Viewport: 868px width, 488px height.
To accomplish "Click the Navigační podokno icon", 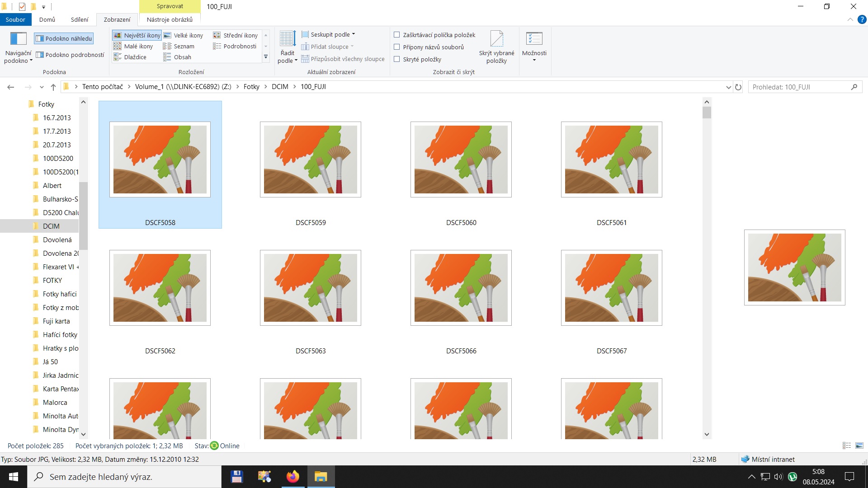I will pyautogui.click(x=18, y=39).
